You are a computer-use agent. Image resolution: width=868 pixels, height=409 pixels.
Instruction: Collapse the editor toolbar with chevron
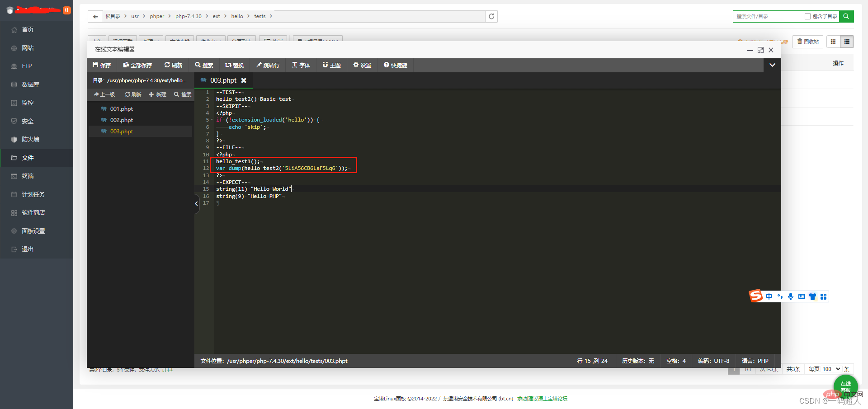[772, 65]
